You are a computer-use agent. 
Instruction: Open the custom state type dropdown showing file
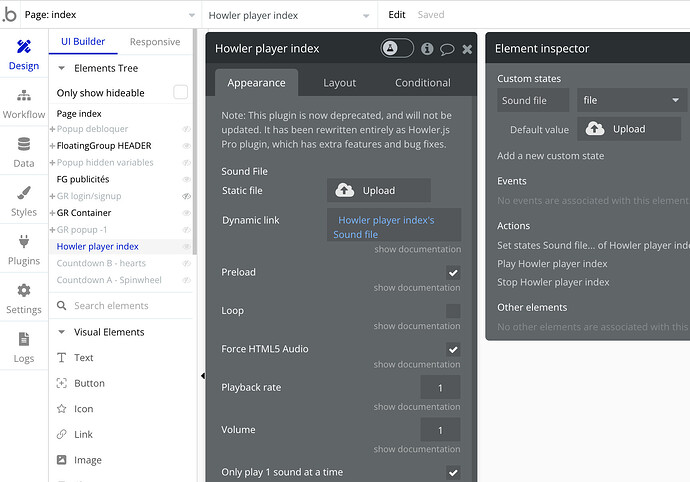pyautogui.click(x=632, y=100)
